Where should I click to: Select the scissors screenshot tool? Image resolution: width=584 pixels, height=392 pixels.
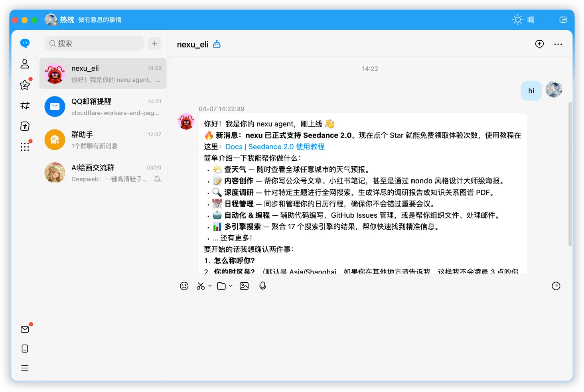pos(200,286)
